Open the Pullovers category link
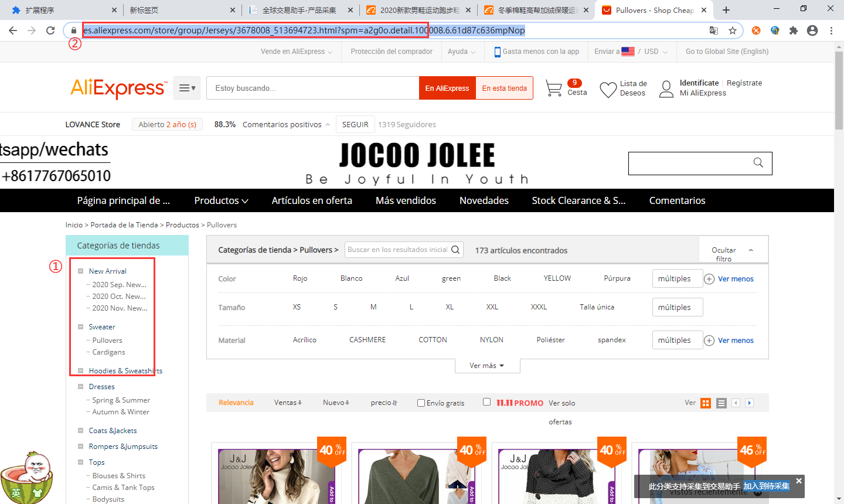 [107, 340]
